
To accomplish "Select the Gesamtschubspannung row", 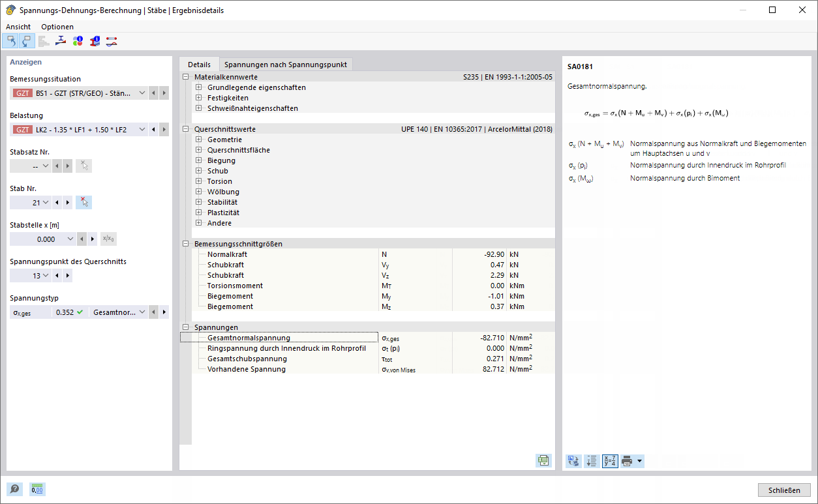I will [367, 359].
